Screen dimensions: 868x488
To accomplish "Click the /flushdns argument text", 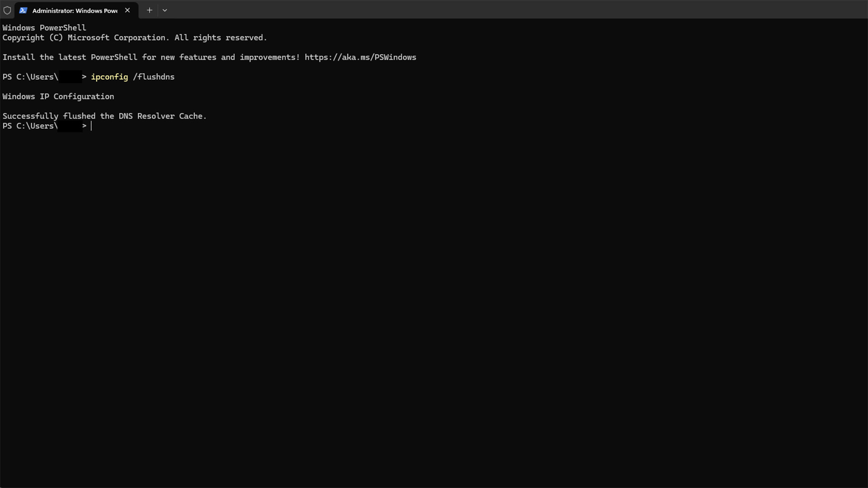I will click(x=154, y=77).
